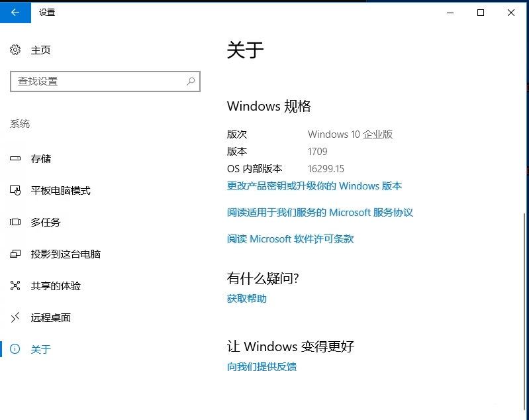Go to the 远程桌面 sidebar item
The height and width of the screenshot is (420, 529).
coord(50,318)
